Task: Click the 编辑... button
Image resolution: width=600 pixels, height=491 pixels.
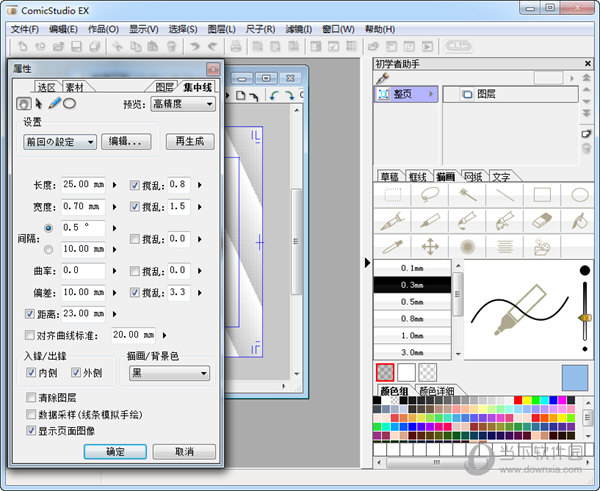Action: pyautogui.click(x=126, y=142)
